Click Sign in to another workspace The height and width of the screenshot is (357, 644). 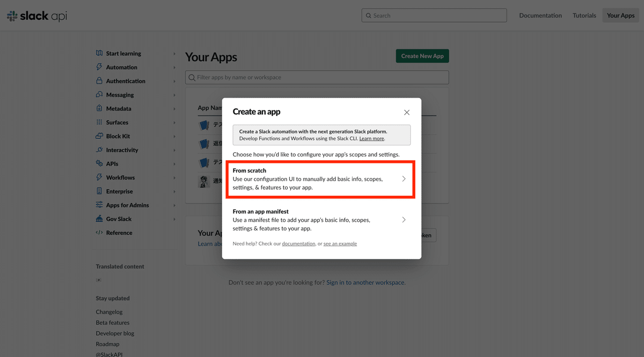pyautogui.click(x=365, y=282)
